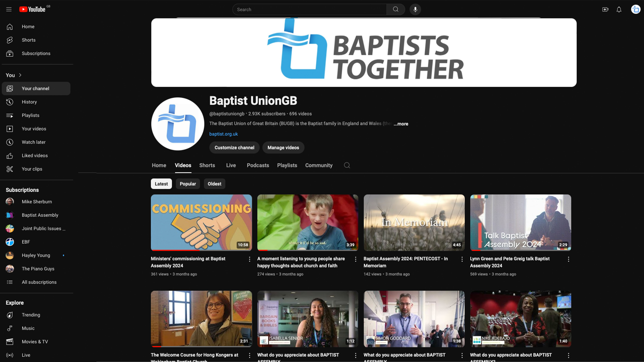644x362 pixels.
Task: Go to Home in the sidebar
Action: click(x=36, y=27)
